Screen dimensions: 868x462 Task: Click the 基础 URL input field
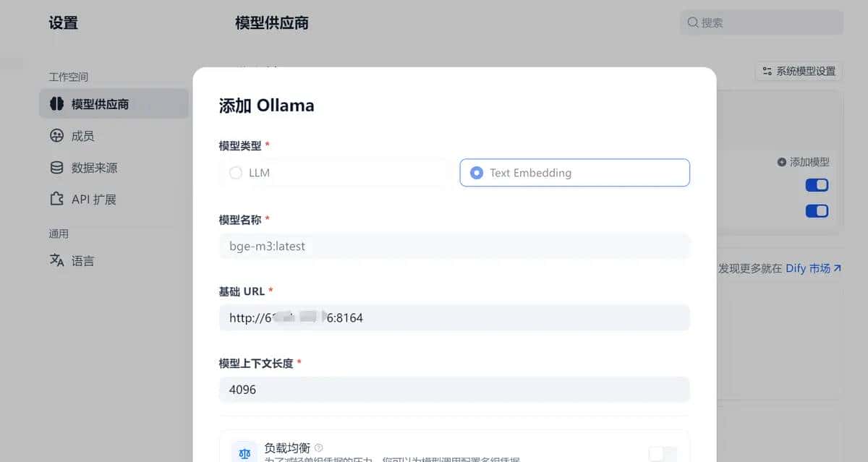point(454,317)
